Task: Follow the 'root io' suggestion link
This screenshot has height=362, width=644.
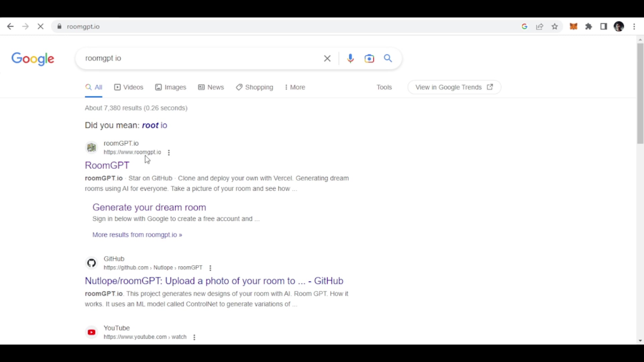Action: click(x=155, y=125)
